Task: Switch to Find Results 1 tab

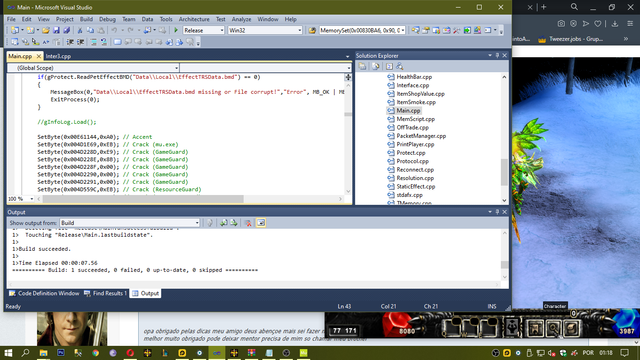Action: tap(105, 293)
